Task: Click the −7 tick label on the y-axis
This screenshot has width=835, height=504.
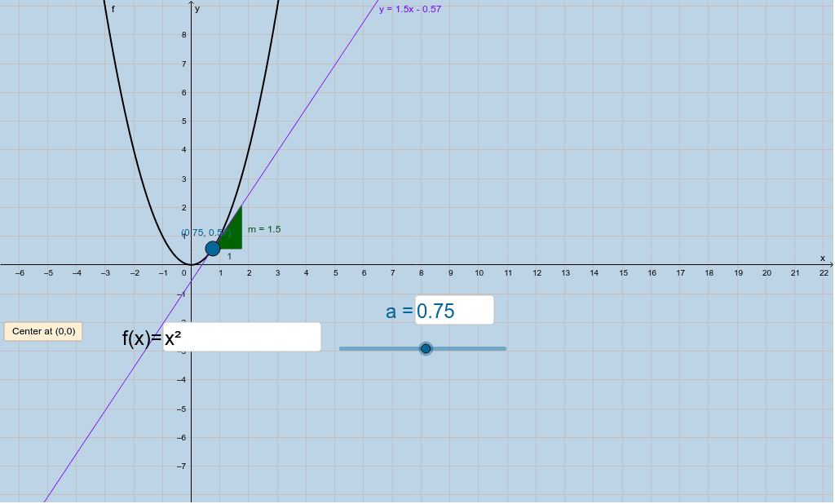Action: pos(182,466)
